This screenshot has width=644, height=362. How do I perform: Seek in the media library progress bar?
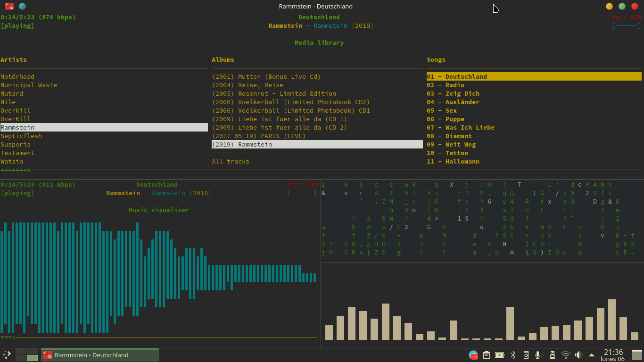[321, 170]
